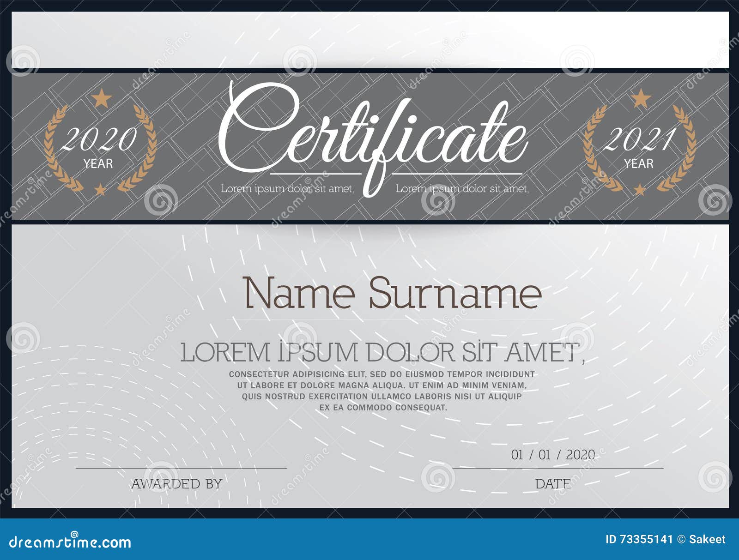Click the small star below the 2021 badge
The width and height of the screenshot is (739, 560).
point(640,188)
